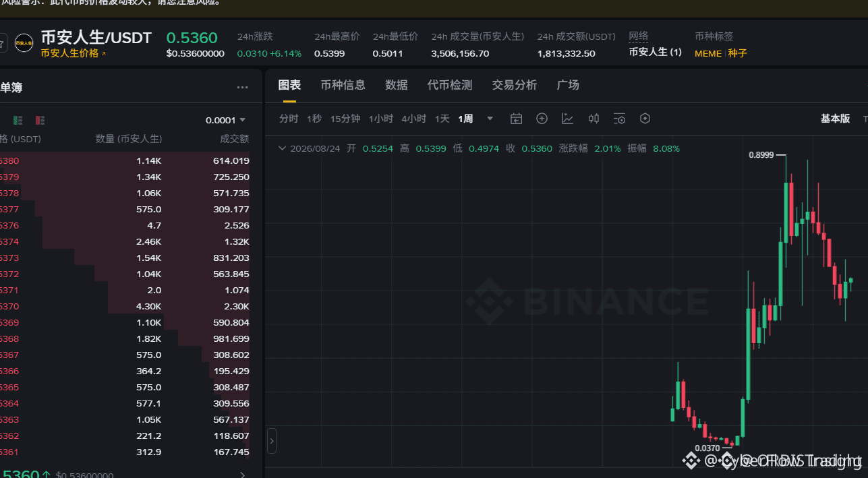The height and width of the screenshot is (478, 868).
Task: Select the 1秒 chart interval
Action: [x=314, y=119]
